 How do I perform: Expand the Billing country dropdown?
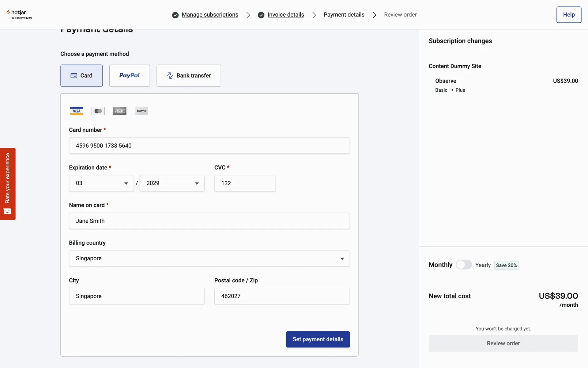(209, 259)
